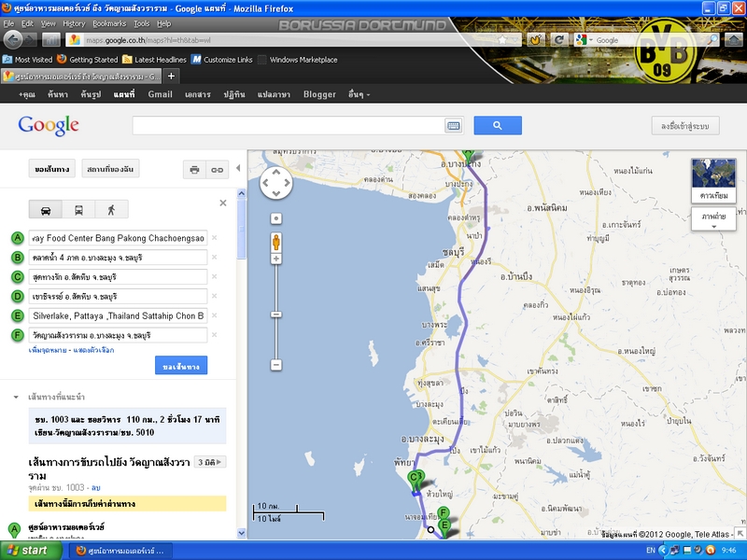The image size is (747, 560).
Task: Click the blue magnifier search button
Action: click(497, 126)
